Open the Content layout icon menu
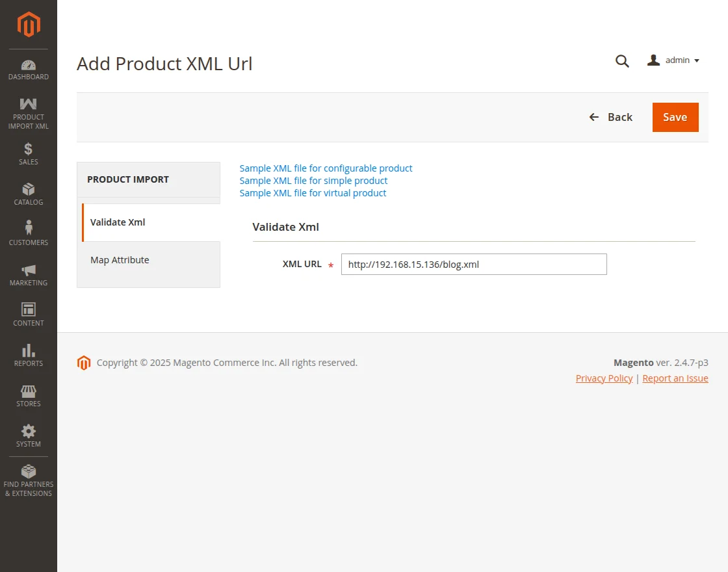The height and width of the screenshot is (572, 728). tap(29, 309)
